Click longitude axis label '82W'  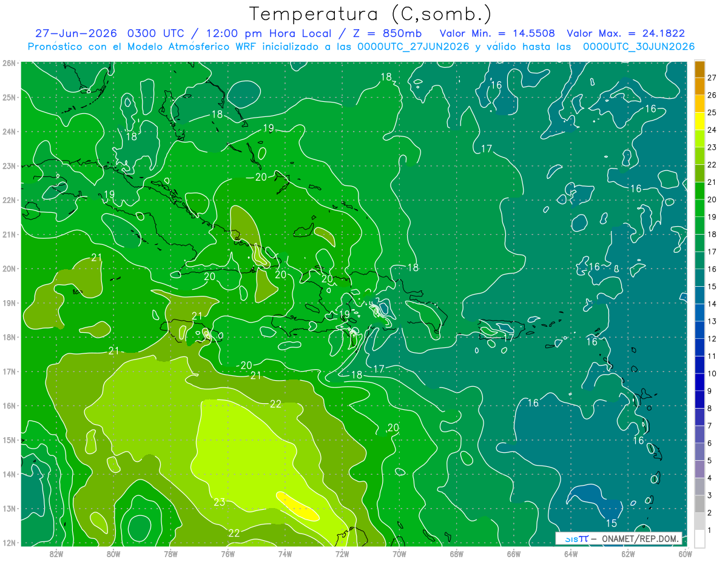coord(56,554)
